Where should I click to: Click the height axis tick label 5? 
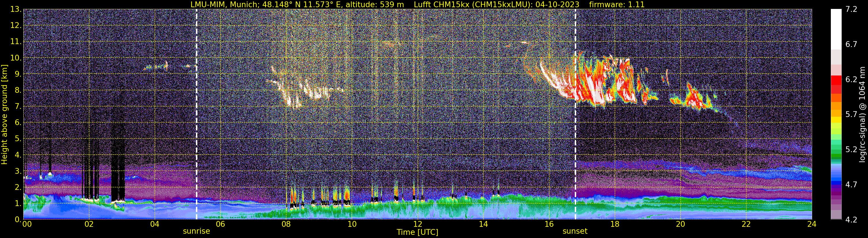[x=18, y=139]
